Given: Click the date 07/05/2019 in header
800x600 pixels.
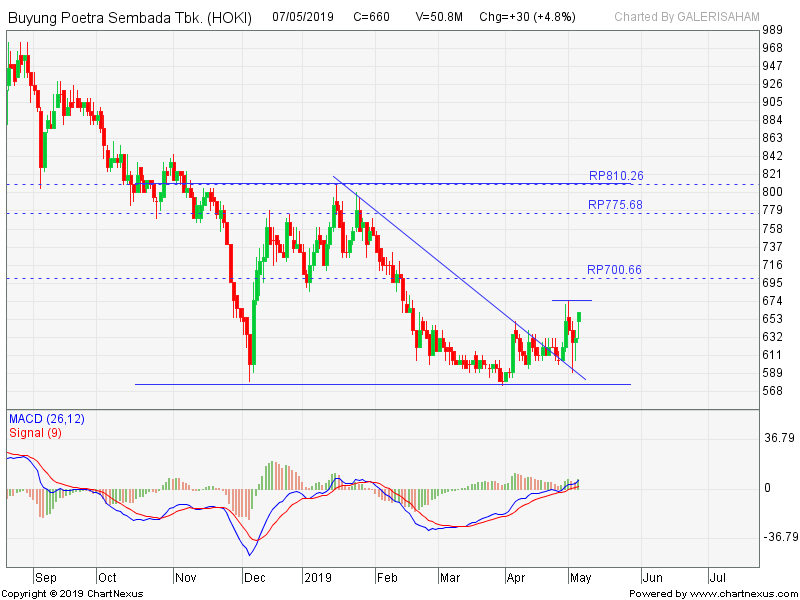Looking at the screenshot, I should 303,17.
